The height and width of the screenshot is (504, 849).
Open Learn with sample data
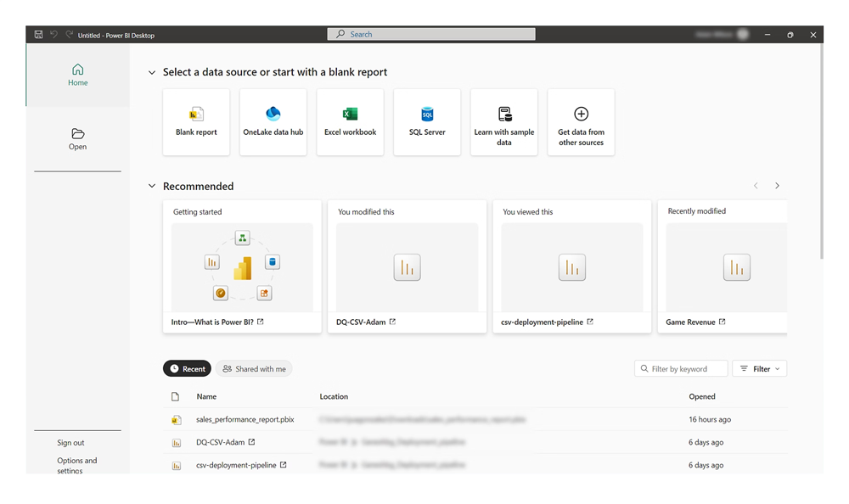pos(504,122)
